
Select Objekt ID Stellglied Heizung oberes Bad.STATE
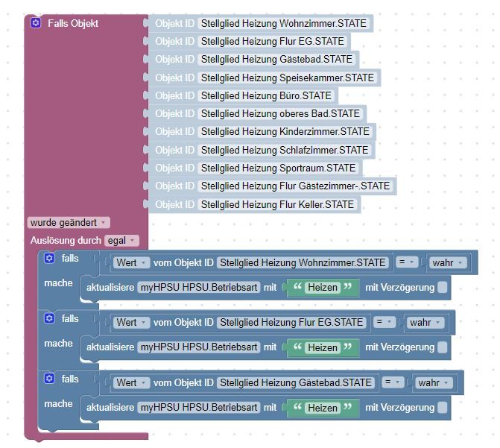pyautogui.click(x=280, y=113)
